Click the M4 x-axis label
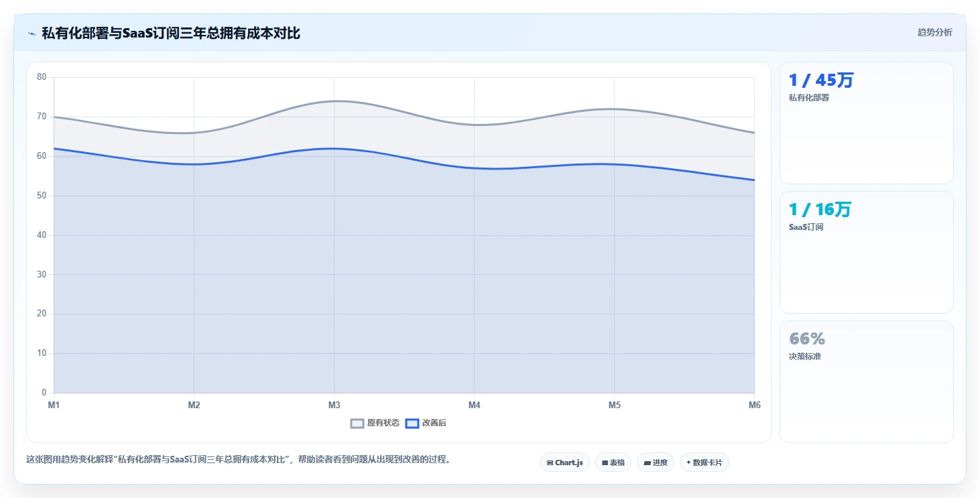 click(474, 405)
